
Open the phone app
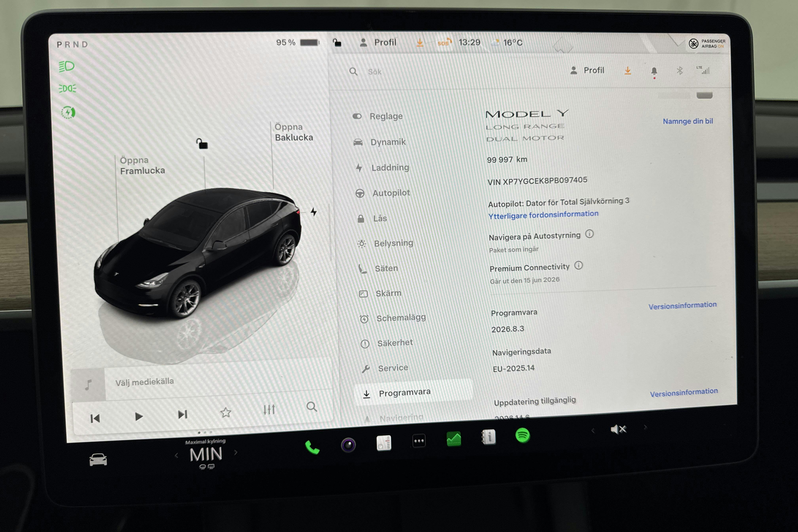click(312, 447)
